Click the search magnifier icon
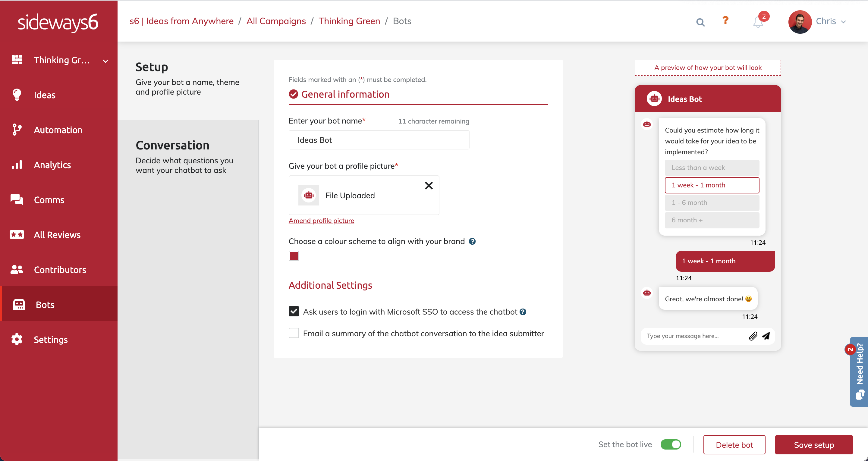Screen dimensions: 868x461 pyautogui.click(x=700, y=22)
